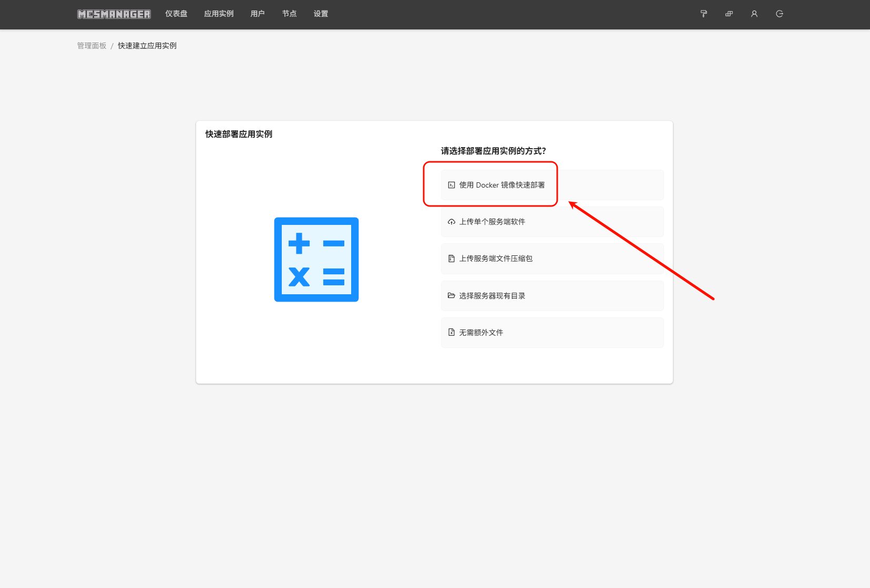
Task: Open the 仪表盘 menu
Action: [176, 14]
